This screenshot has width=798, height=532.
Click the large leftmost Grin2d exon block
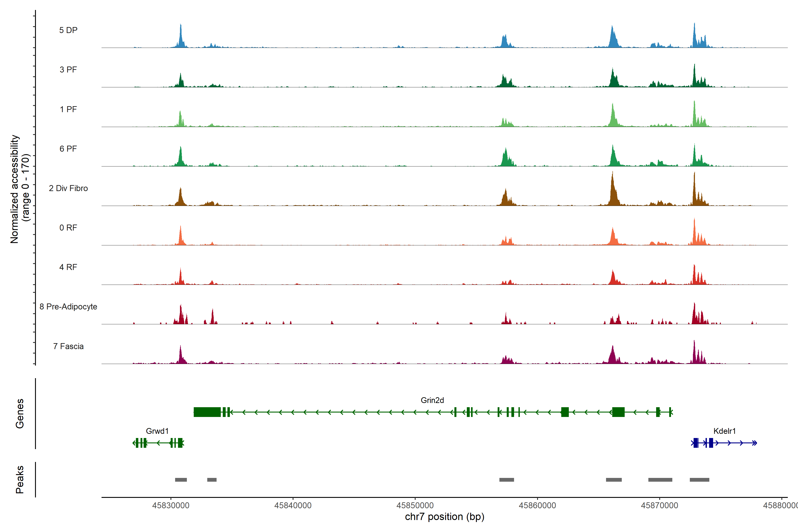(x=207, y=412)
